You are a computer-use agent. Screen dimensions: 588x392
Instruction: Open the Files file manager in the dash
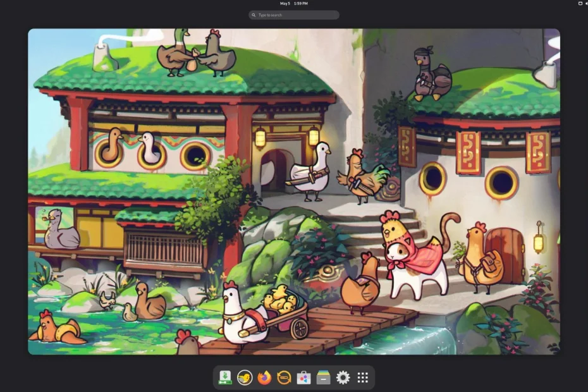click(x=323, y=377)
